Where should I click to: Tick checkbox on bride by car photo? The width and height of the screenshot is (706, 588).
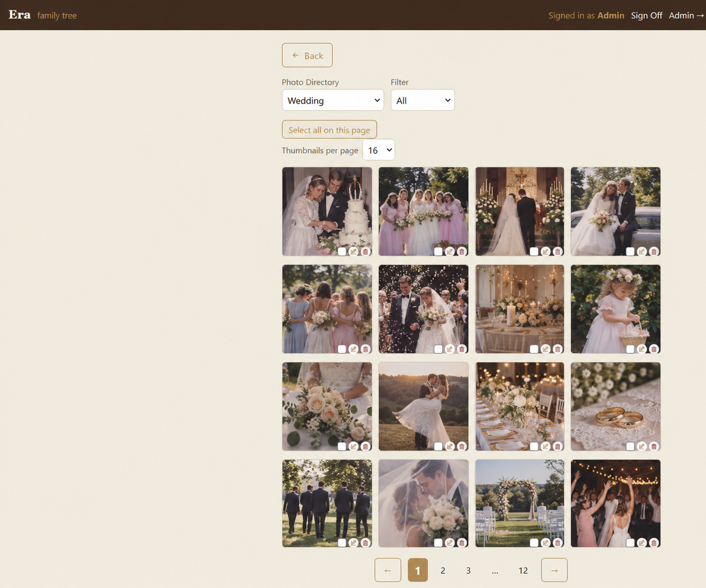630,252
